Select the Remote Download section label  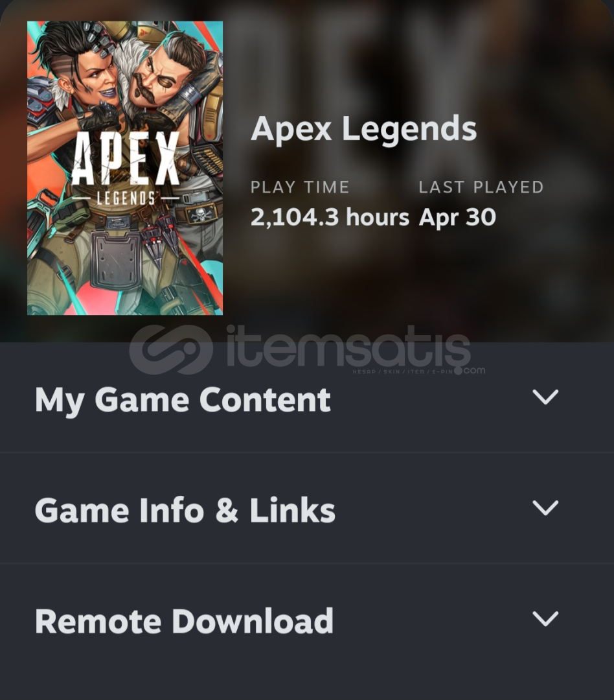tap(184, 621)
